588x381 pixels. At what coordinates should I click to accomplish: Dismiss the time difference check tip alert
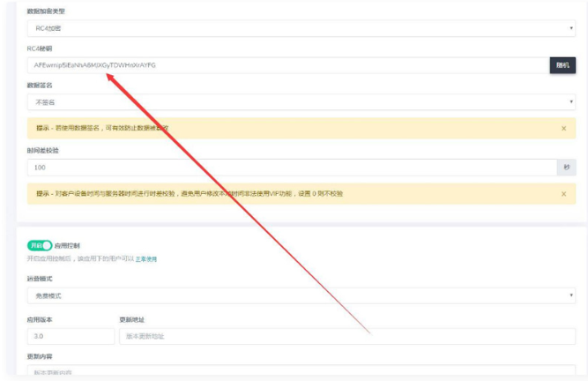coord(563,194)
